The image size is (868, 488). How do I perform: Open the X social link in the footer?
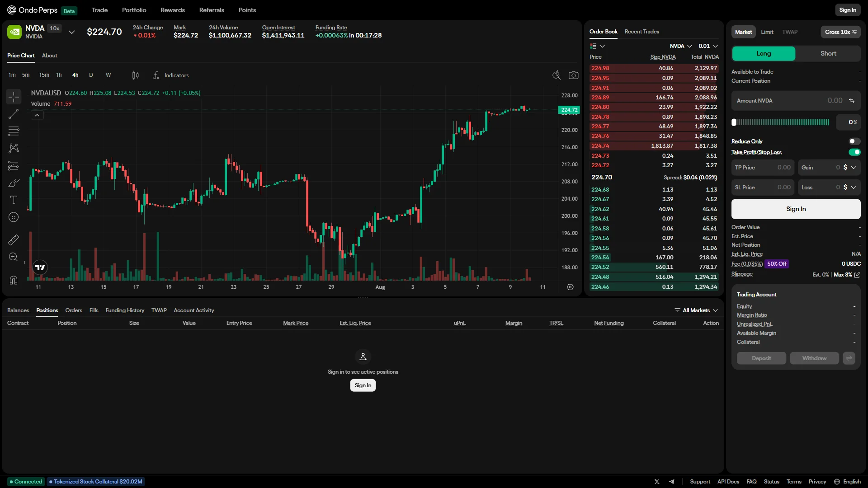click(657, 482)
